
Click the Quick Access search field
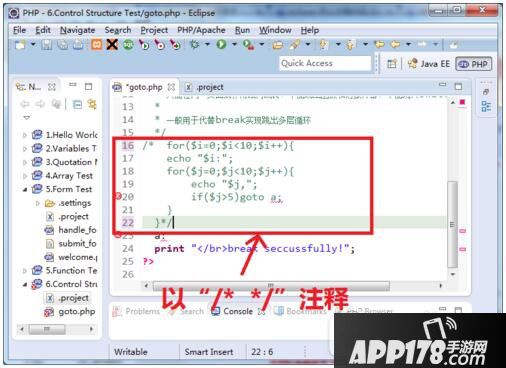point(325,63)
